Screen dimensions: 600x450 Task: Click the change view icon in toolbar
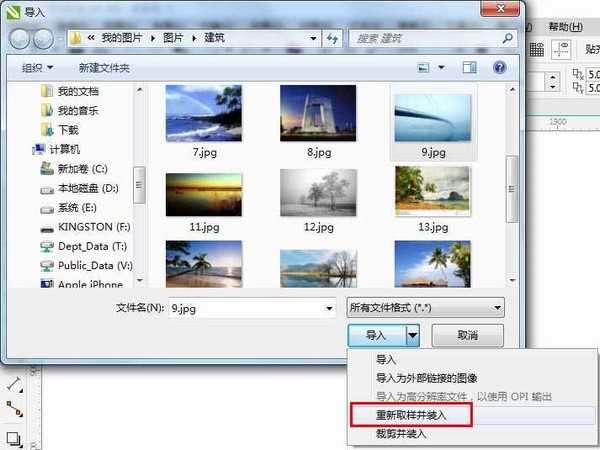[423, 67]
